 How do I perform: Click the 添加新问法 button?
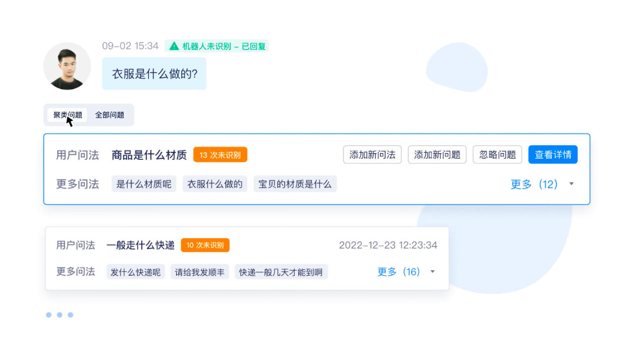pos(372,155)
